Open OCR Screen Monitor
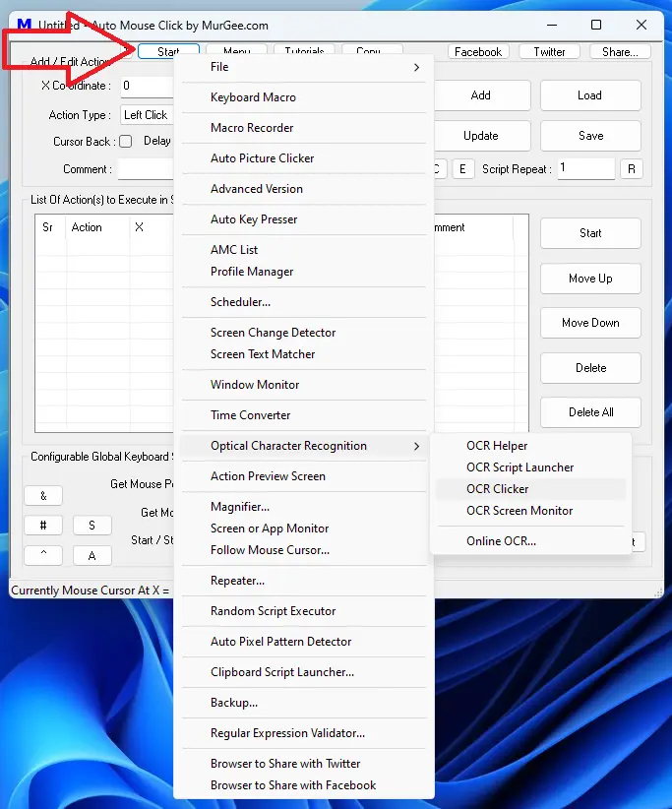Image resolution: width=672 pixels, height=809 pixels. click(530, 511)
